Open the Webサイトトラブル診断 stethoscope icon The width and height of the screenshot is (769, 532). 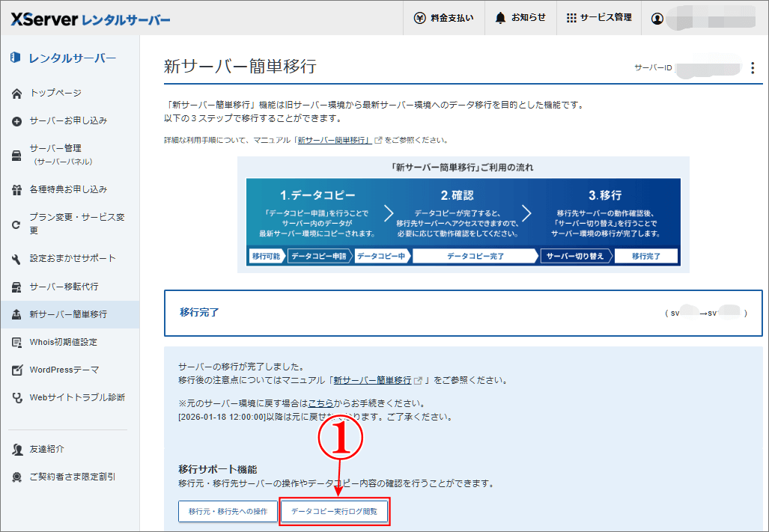(16, 395)
